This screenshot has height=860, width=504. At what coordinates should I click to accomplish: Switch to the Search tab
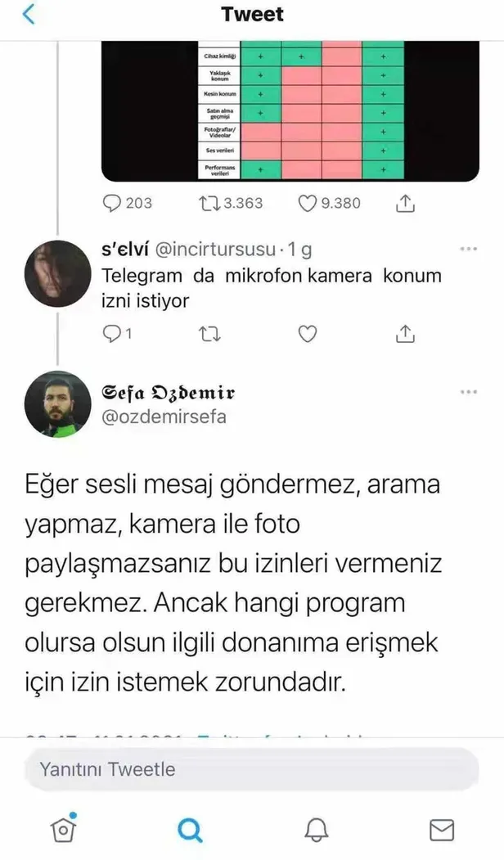click(189, 831)
